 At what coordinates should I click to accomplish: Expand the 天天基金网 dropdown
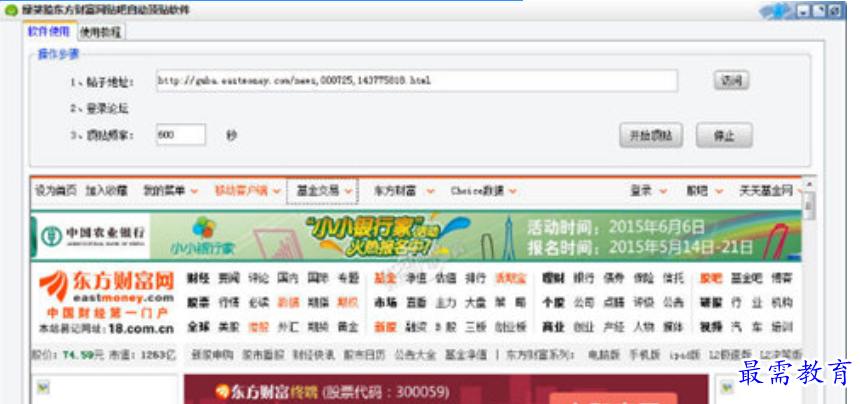[771, 191]
